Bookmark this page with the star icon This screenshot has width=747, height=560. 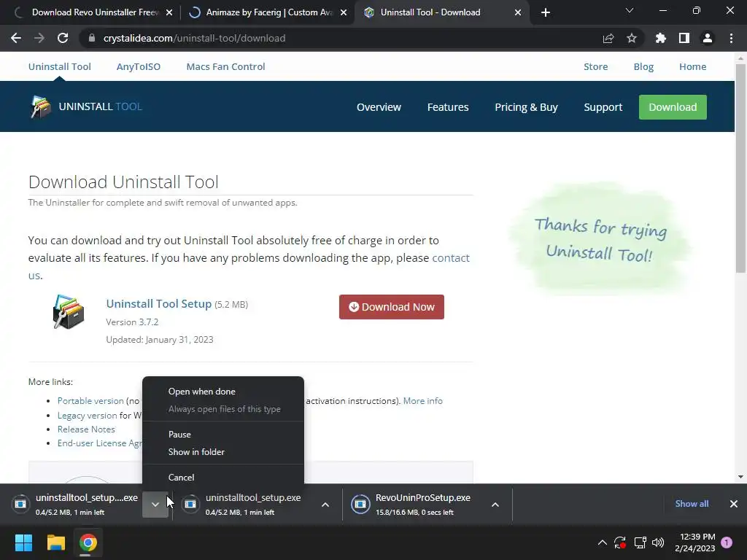click(632, 38)
